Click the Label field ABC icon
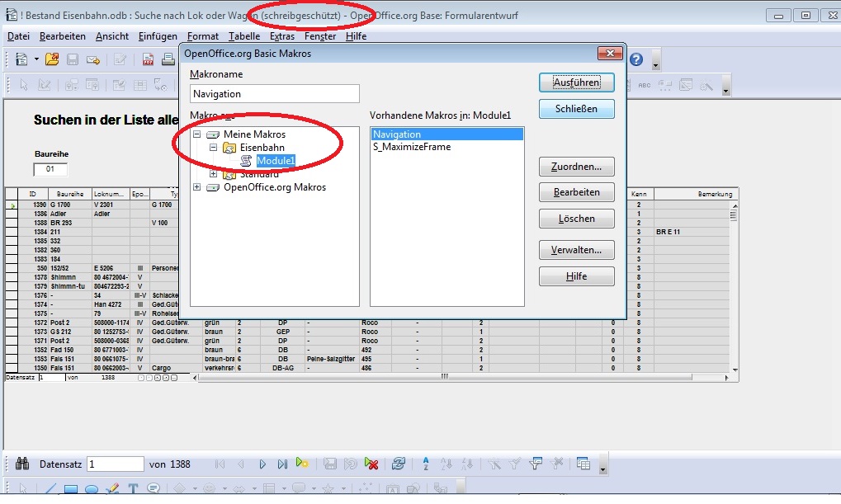Image resolution: width=841 pixels, height=504 pixels. click(x=644, y=85)
